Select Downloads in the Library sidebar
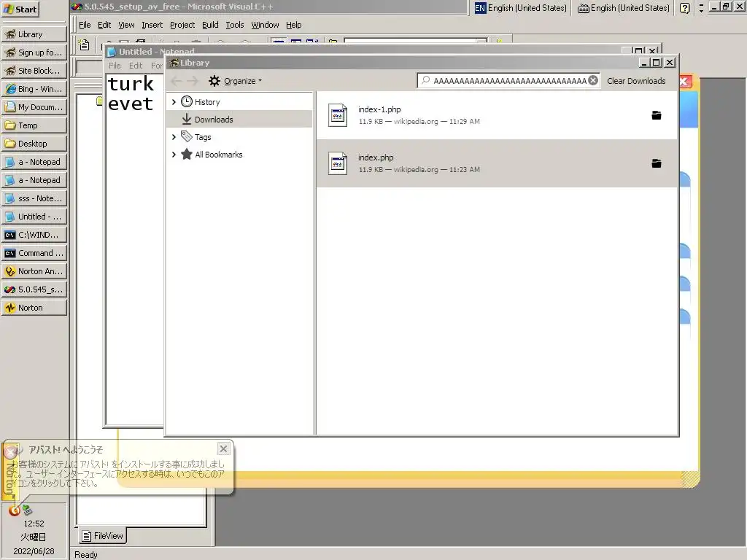Image resolution: width=747 pixels, height=560 pixels. [214, 120]
